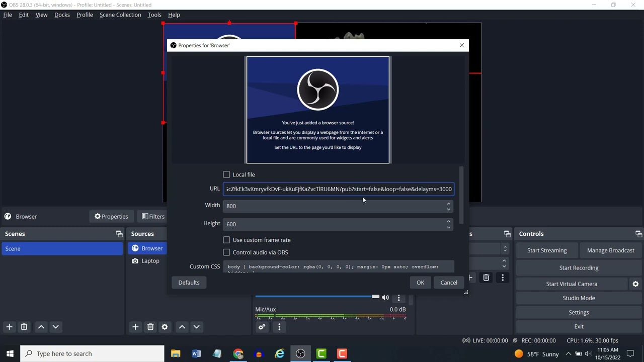Screen dimensions: 644x362
Task: Open the View menu
Action: tap(41, 15)
